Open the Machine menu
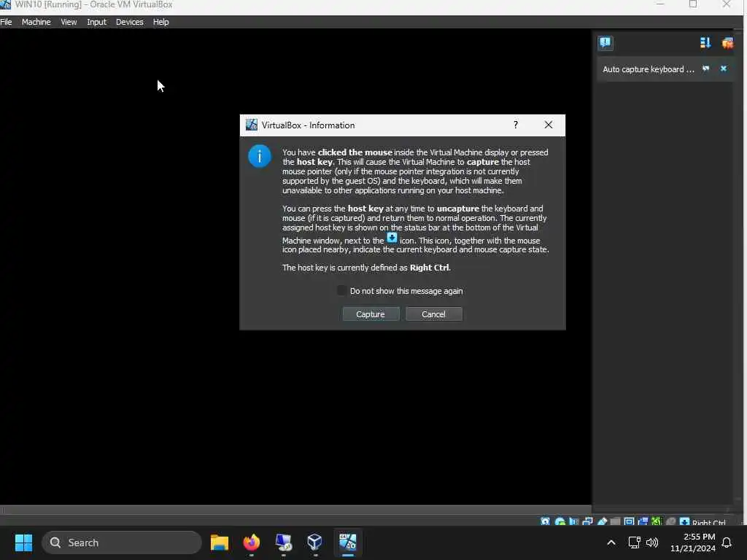Viewport: 747px width, 560px height. (x=36, y=22)
